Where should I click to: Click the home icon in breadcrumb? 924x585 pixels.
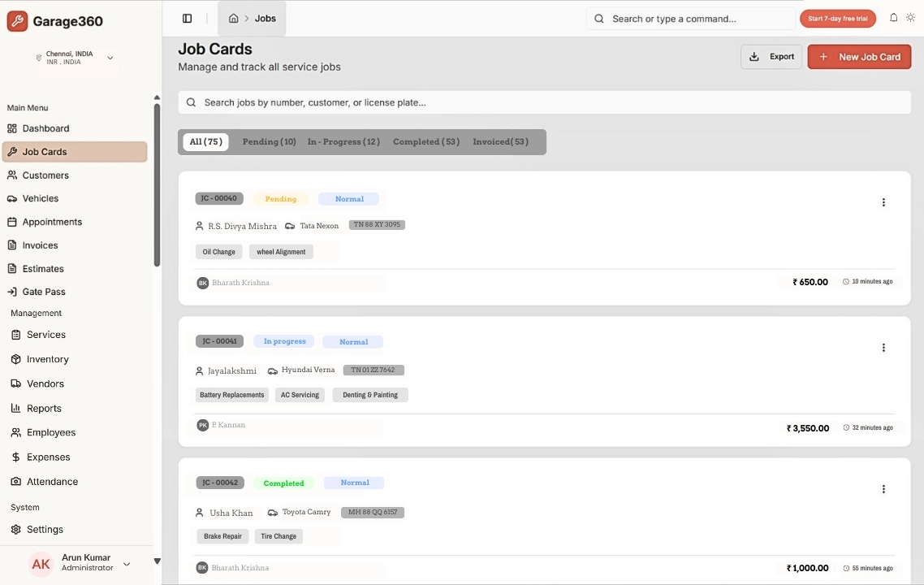pyautogui.click(x=234, y=19)
